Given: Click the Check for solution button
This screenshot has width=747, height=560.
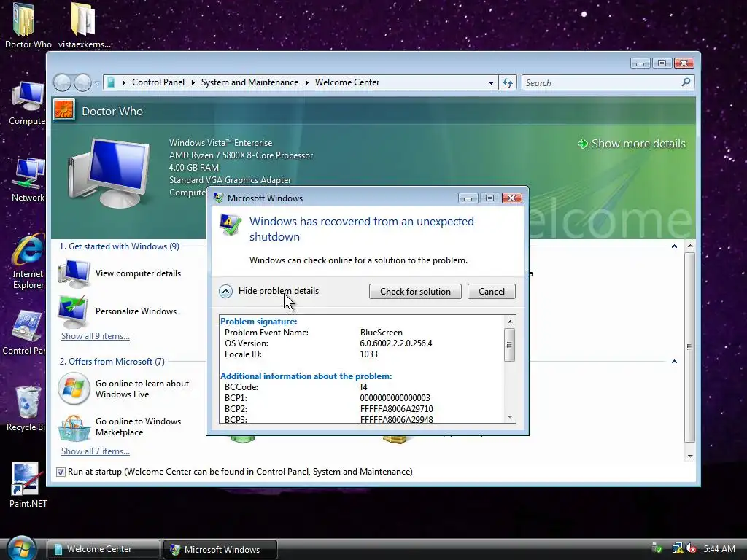Looking at the screenshot, I should pyautogui.click(x=415, y=292).
